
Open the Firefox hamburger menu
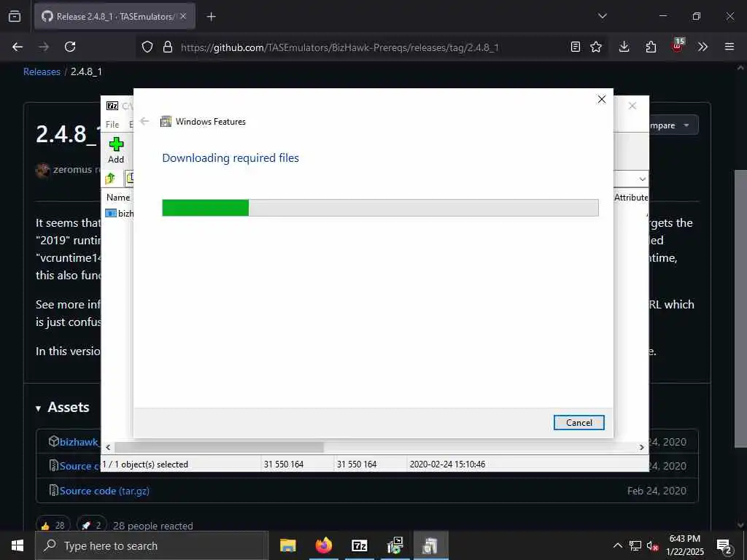pos(729,47)
